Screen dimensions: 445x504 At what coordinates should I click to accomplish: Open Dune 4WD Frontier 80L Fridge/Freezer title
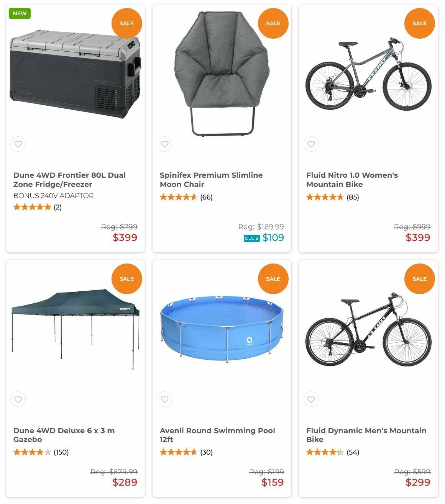click(69, 180)
